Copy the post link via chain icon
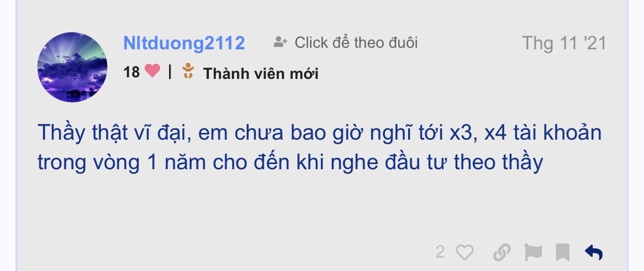This screenshot has height=271, width=644. click(x=501, y=252)
